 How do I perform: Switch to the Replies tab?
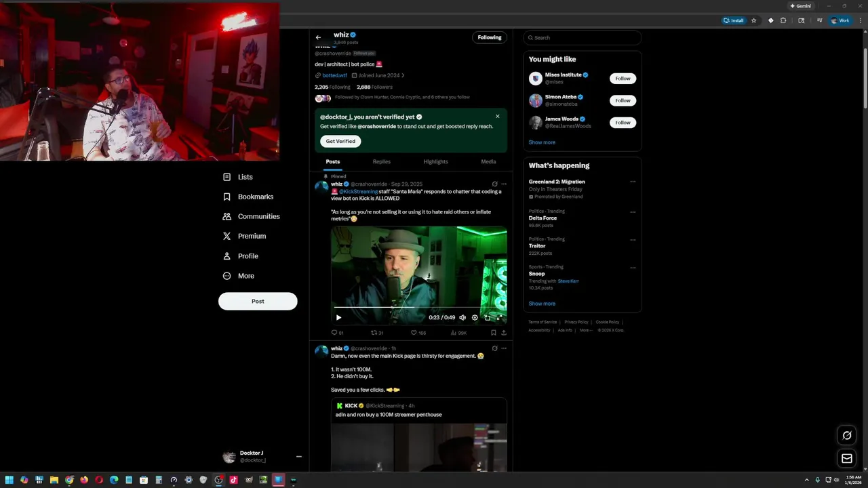coord(381,162)
